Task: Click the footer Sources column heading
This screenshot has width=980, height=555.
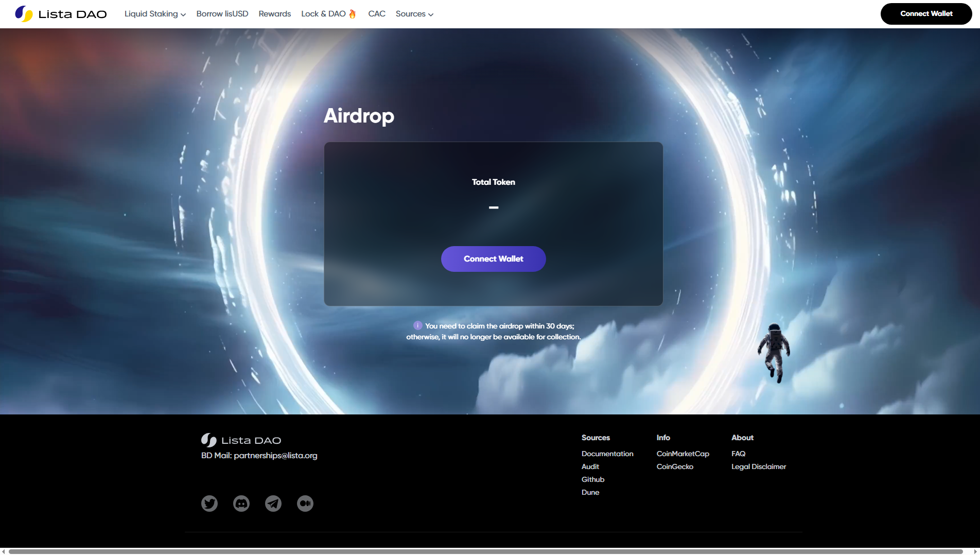Action: tap(596, 438)
